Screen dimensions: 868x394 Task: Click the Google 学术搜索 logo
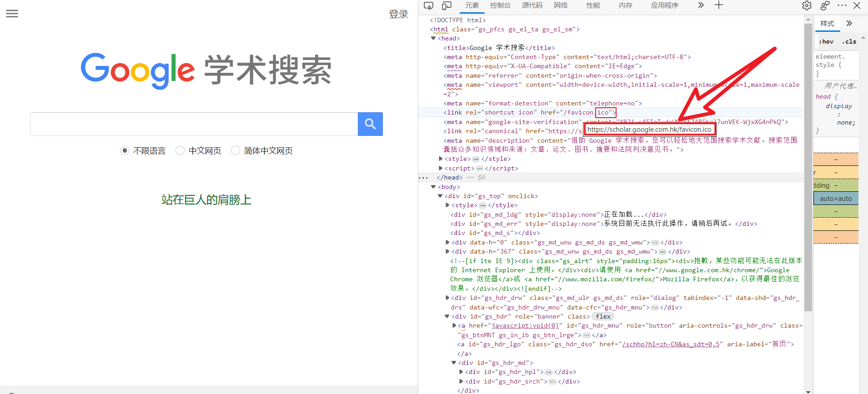pos(206,70)
